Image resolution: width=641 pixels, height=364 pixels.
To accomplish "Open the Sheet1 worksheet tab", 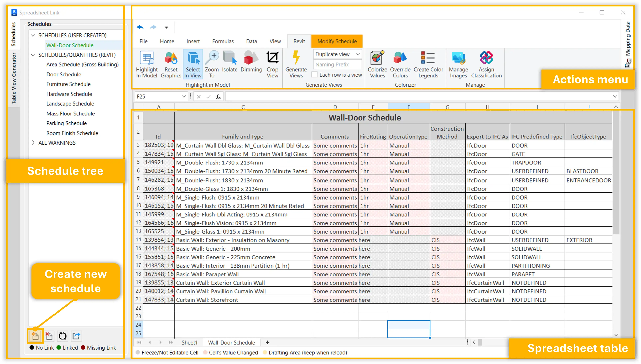I will tap(189, 342).
